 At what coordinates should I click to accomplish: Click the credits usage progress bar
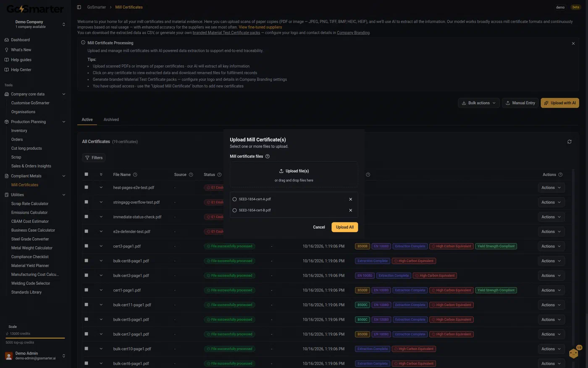35,338
